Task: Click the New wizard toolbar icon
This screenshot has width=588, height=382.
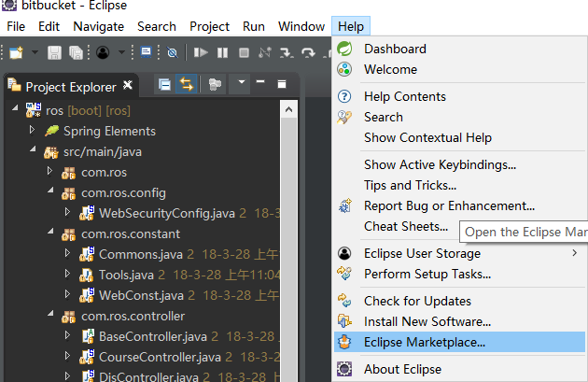Action: coord(16,52)
